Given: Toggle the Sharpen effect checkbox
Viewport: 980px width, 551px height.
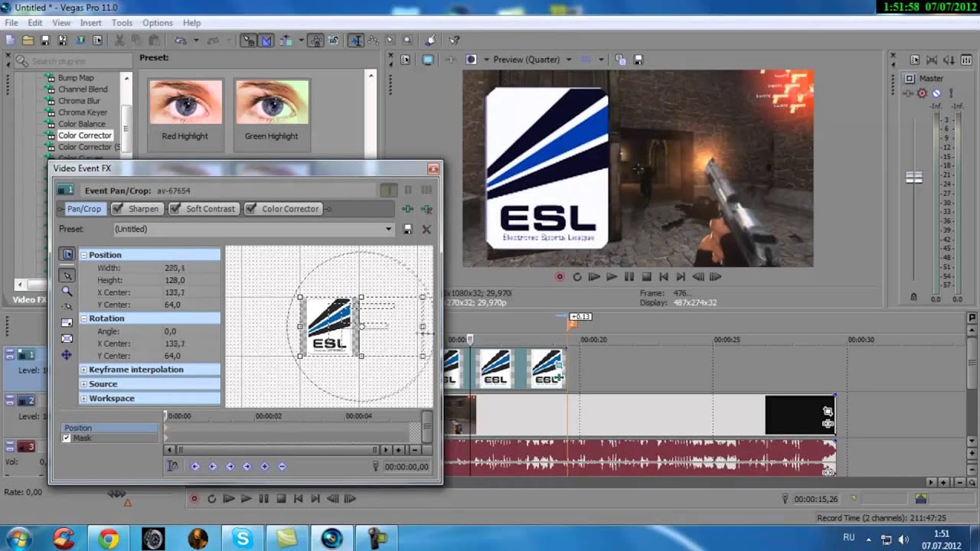Looking at the screenshot, I should 118,209.
